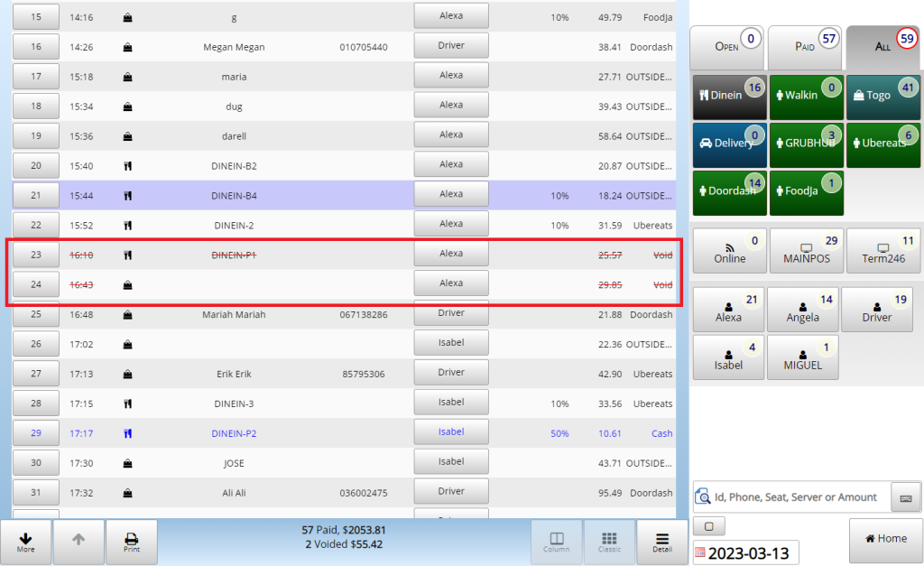
Task: Click order number 23 button
Action: click(36, 255)
